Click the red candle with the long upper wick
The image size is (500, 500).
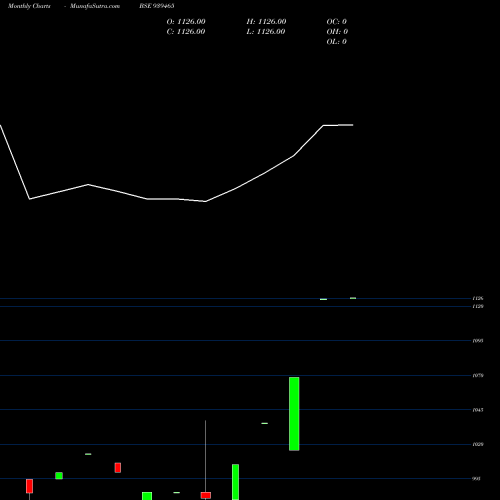tap(206, 495)
